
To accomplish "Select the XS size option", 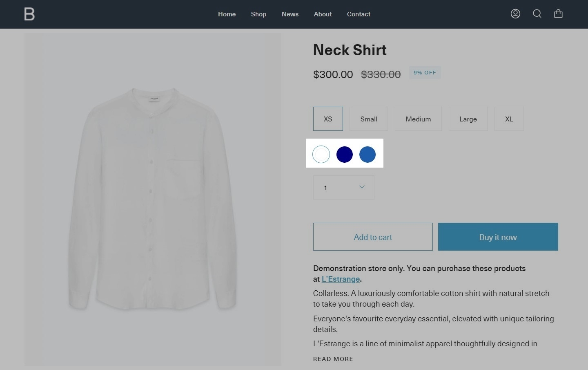I will click(328, 119).
